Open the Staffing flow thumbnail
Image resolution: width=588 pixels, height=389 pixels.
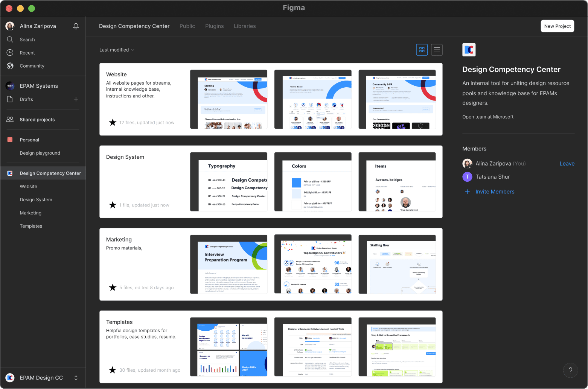[x=397, y=264]
